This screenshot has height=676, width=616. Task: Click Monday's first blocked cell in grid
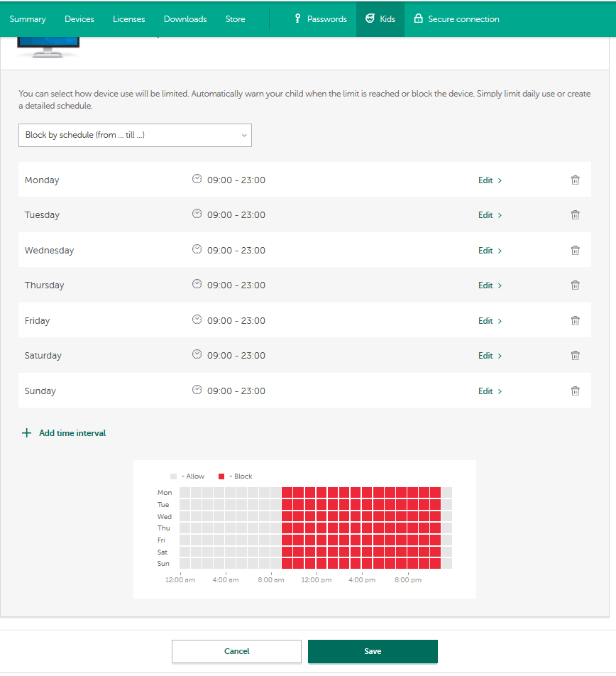pos(287,493)
